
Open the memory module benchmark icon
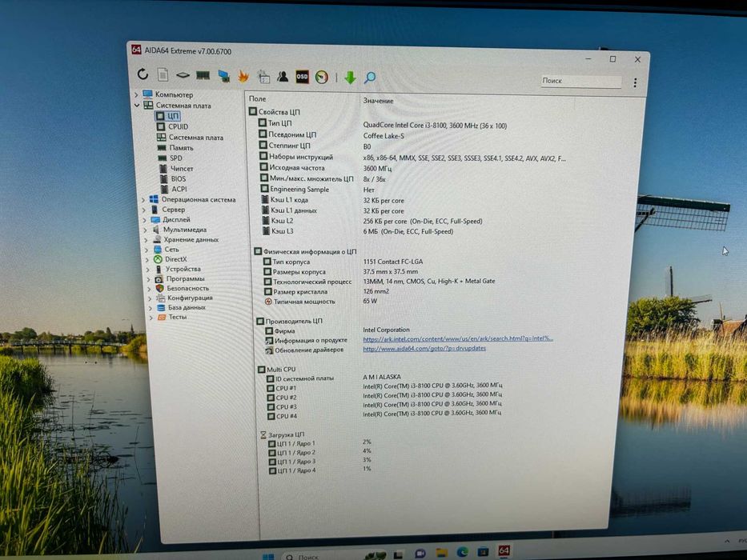[203, 76]
